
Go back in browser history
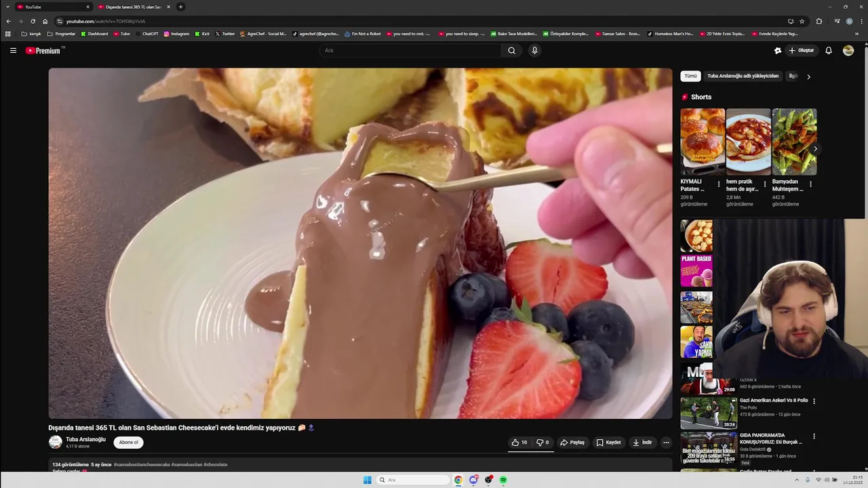8,21
